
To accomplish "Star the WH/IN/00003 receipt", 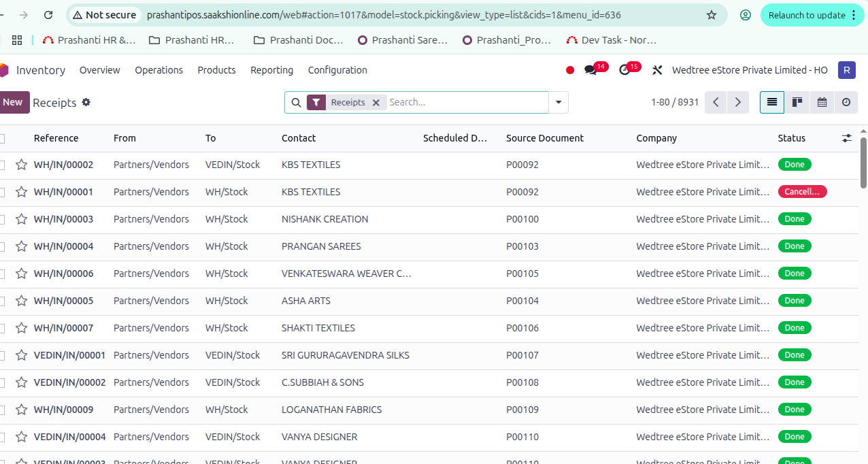I will coord(21,218).
